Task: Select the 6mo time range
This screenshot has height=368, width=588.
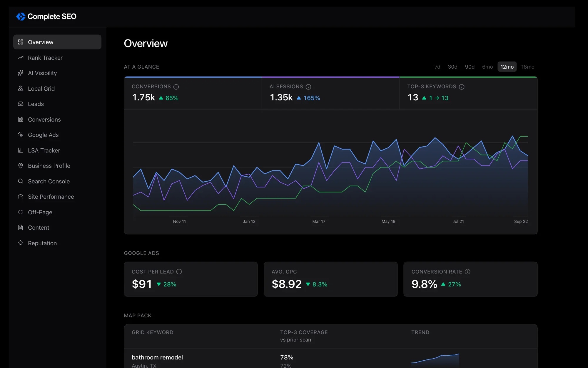Action: [x=487, y=67]
